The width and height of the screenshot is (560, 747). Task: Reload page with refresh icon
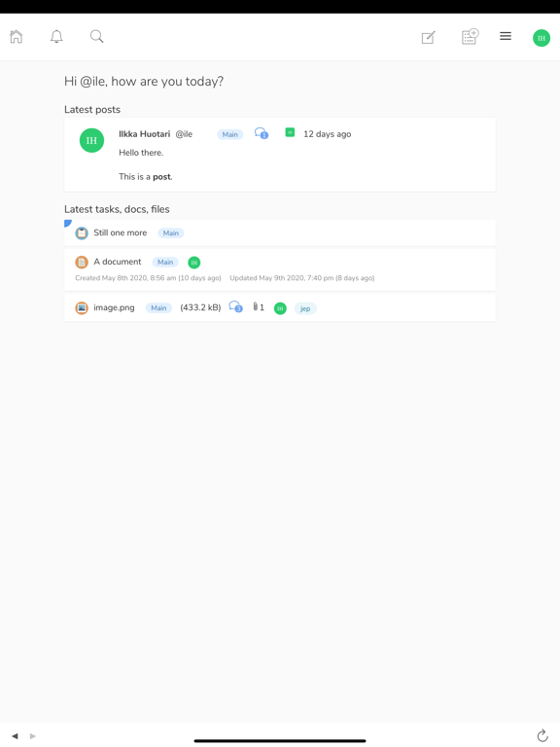[x=542, y=735]
